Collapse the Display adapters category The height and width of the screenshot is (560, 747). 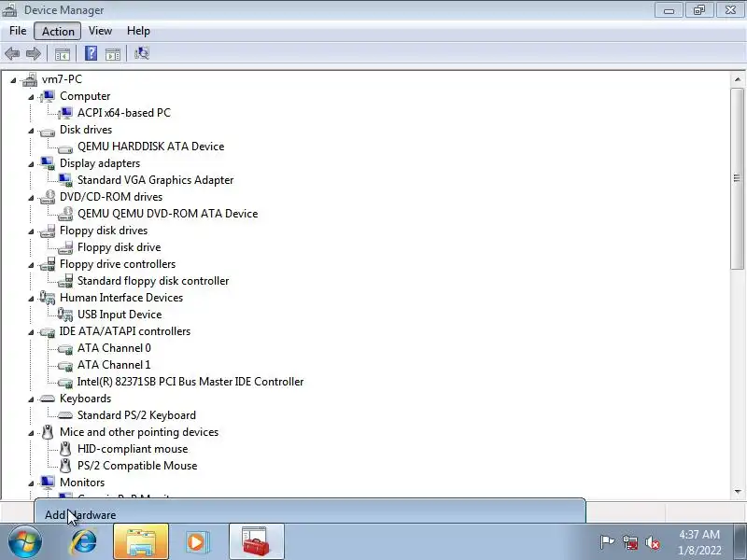31,164
